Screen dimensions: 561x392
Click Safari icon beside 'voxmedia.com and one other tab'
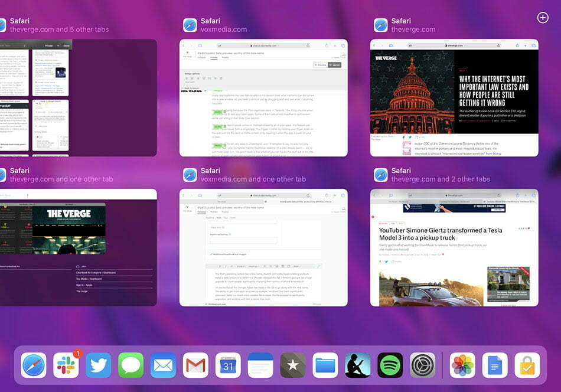point(190,175)
